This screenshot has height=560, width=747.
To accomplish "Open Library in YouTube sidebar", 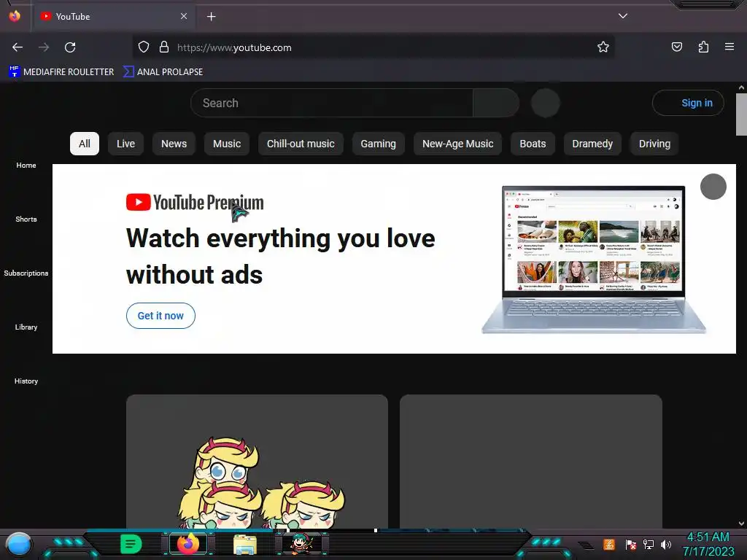I will [x=26, y=327].
